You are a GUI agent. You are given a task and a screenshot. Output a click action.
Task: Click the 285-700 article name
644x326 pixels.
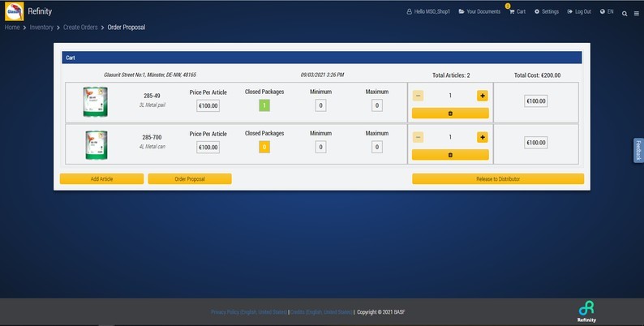[152, 138]
